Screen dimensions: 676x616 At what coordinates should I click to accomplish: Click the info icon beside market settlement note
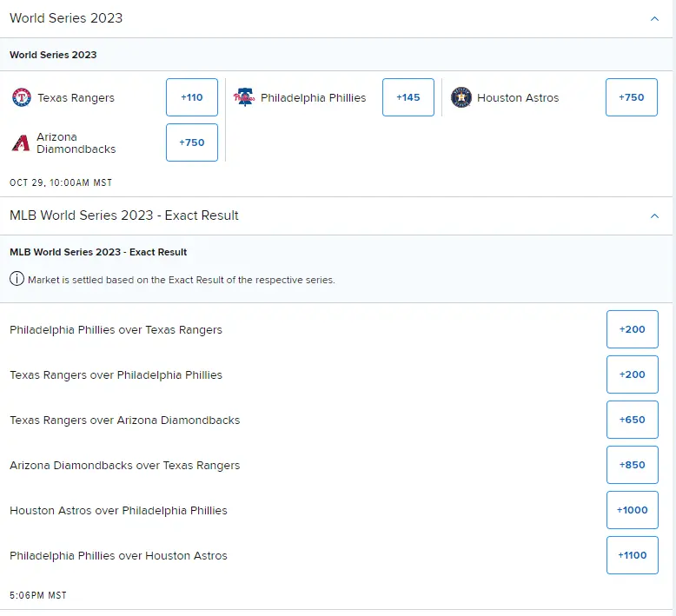[17, 280]
